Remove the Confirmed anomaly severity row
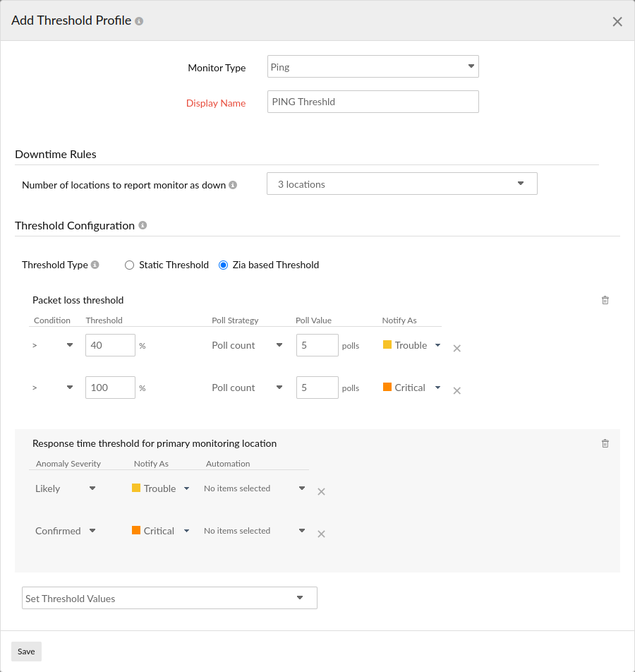This screenshot has height=672, width=635. pyautogui.click(x=321, y=534)
